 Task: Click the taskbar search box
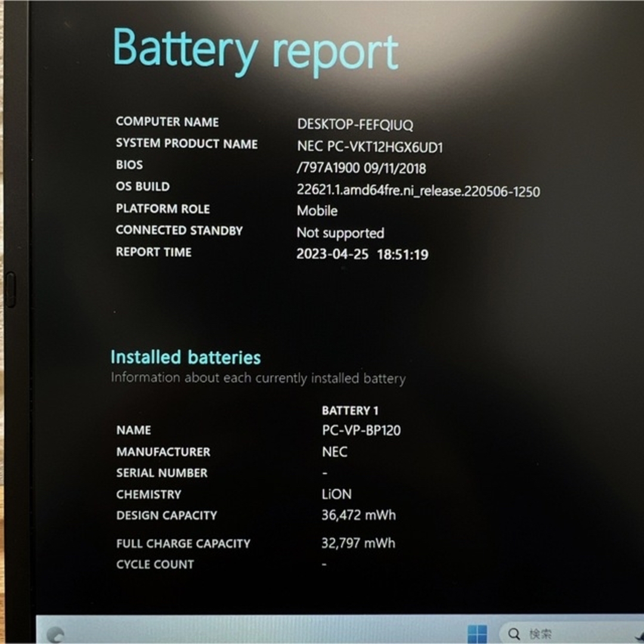pyautogui.click(x=572, y=634)
